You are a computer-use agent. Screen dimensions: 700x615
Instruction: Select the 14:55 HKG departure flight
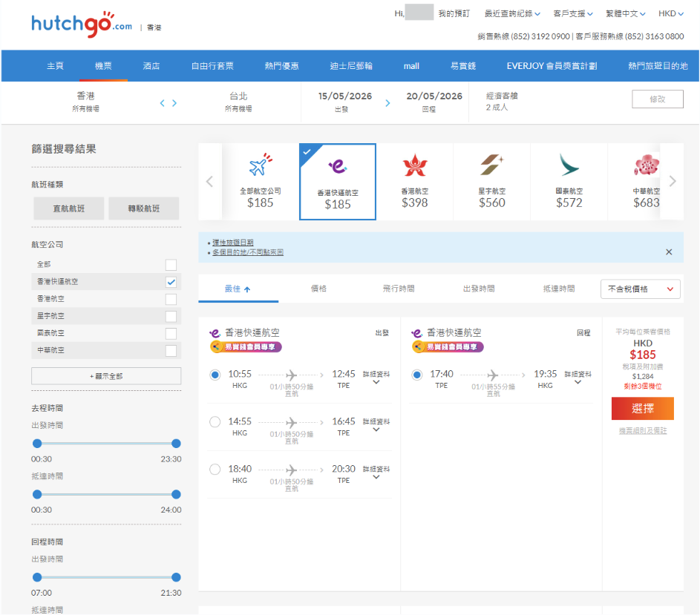tap(215, 422)
